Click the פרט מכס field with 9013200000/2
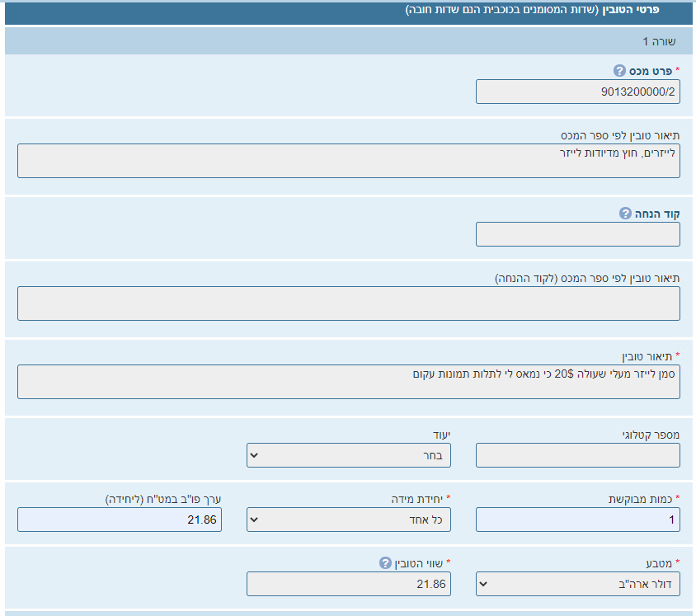 577,92
